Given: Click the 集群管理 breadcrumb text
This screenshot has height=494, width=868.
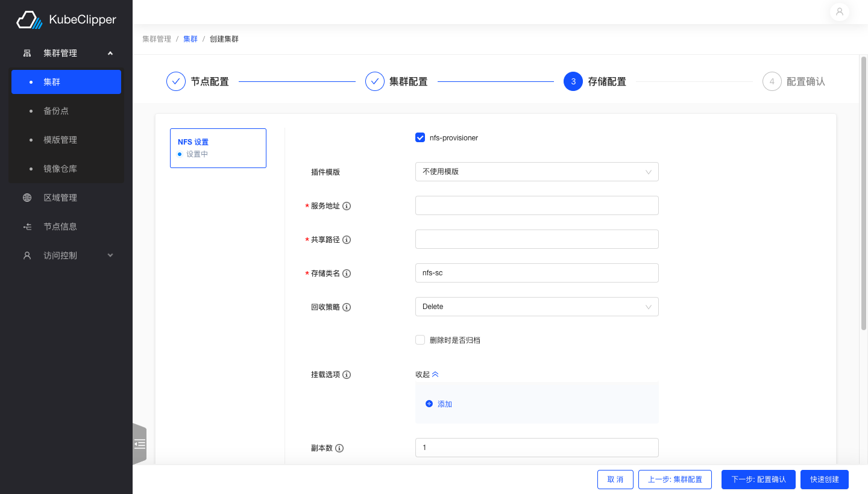Looking at the screenshot, I should [x=157, y=39].
